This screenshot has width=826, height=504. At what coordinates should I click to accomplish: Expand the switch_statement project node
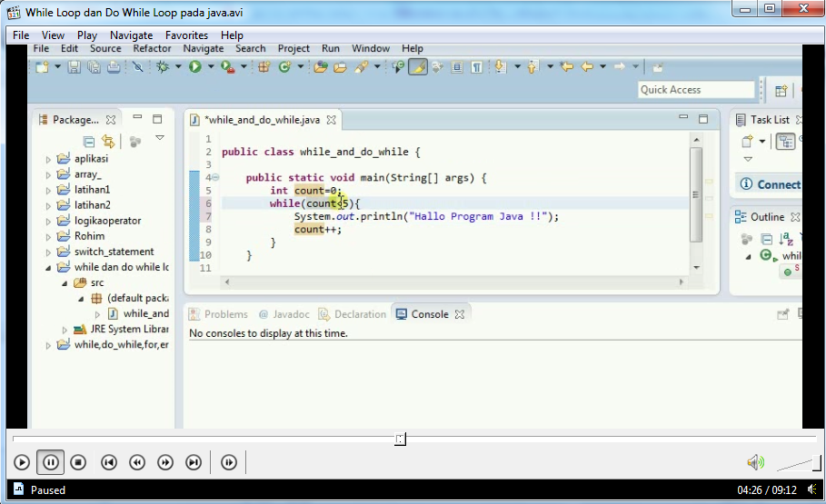pos(48,252)
